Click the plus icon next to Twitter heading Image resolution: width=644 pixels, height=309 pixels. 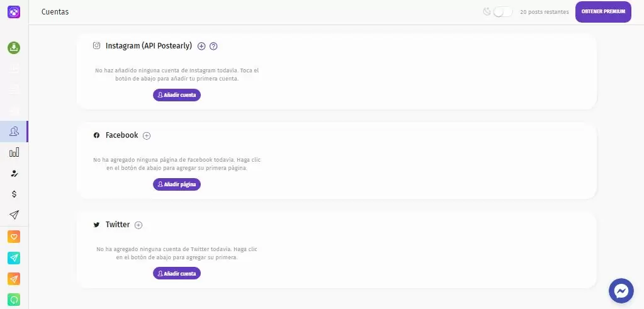[138, 225]
